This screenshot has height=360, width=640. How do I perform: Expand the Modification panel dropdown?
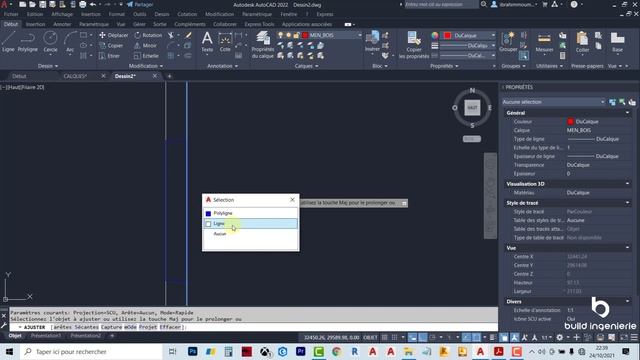click(x=146, y=66)
